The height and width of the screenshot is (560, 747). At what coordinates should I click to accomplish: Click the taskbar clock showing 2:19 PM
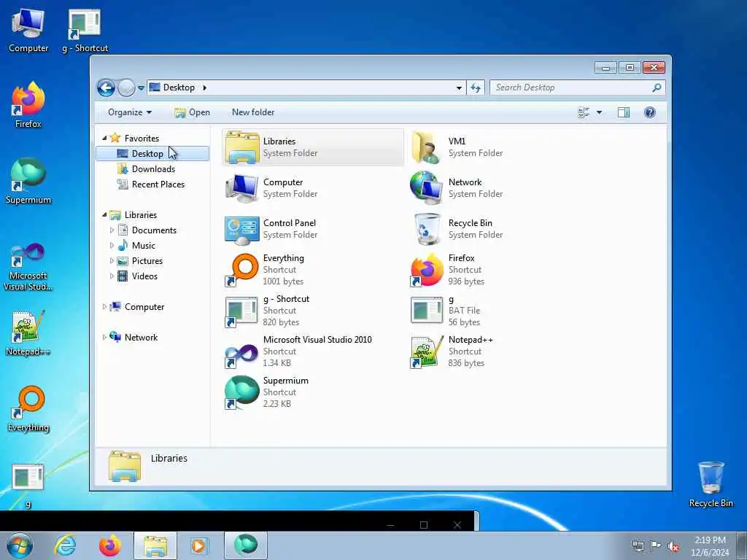(x=710, y=546)
